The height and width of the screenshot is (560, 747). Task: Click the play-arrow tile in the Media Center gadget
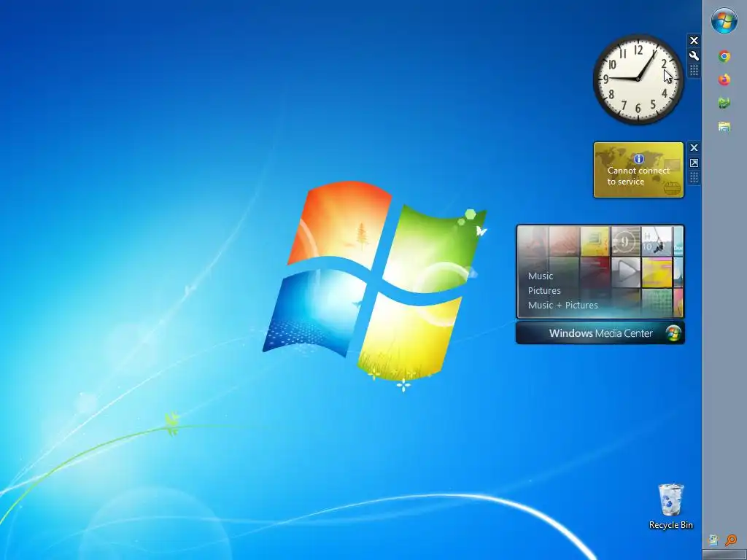(625, 273)
